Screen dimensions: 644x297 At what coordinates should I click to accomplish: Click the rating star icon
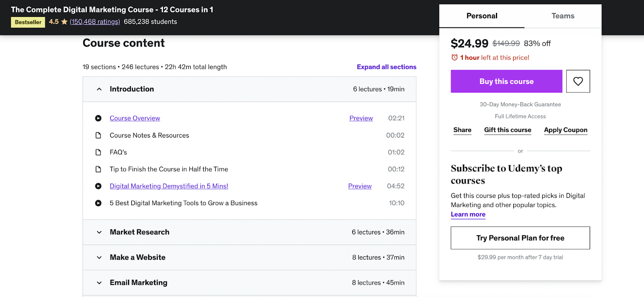coord(64,22)
